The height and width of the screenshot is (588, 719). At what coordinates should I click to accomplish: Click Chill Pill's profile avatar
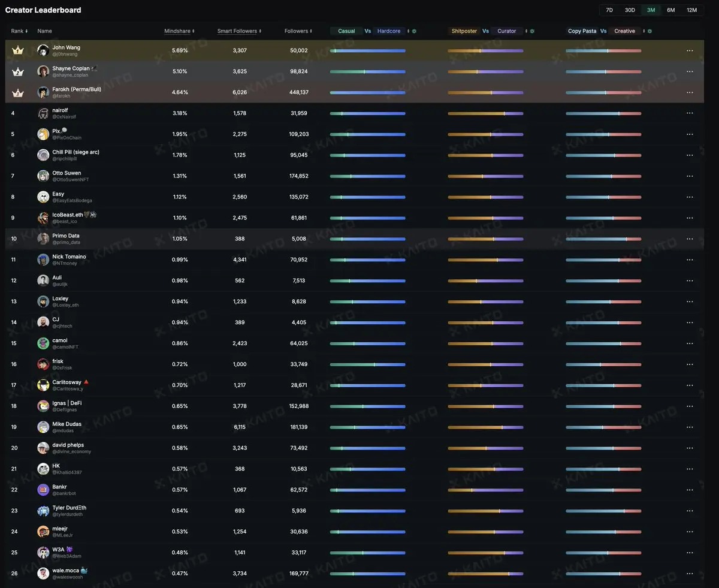tap(43, 155)
